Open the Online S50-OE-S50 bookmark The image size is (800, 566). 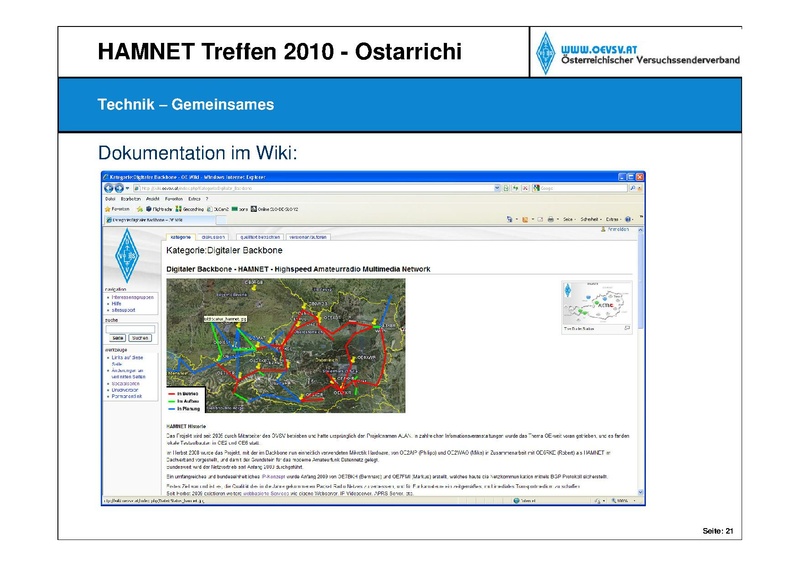[274, 209]
